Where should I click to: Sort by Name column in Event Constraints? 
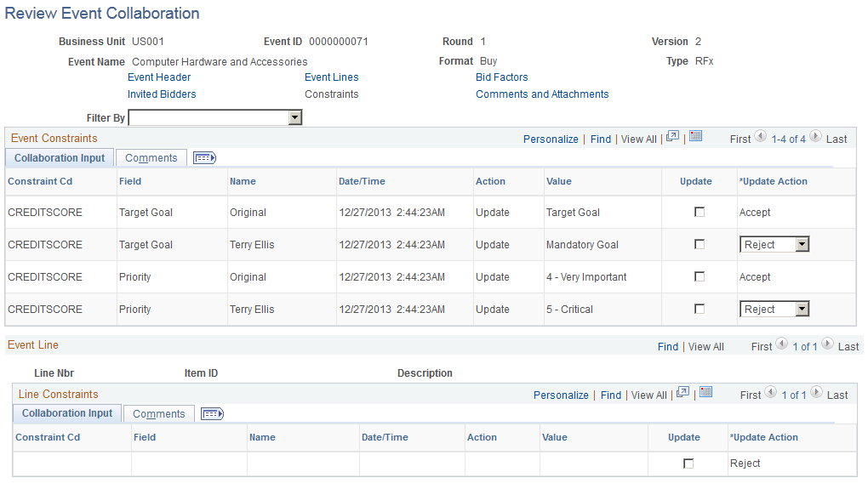point(243,181)
